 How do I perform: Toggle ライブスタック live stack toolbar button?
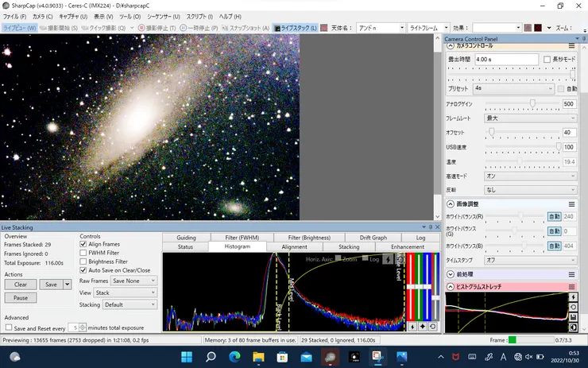tap(296, 28)
